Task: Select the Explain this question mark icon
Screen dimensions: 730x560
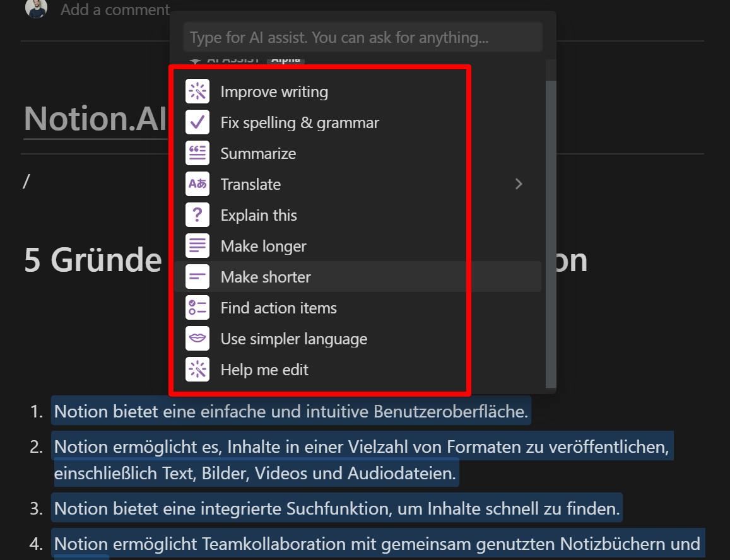Action: (196, 215)
